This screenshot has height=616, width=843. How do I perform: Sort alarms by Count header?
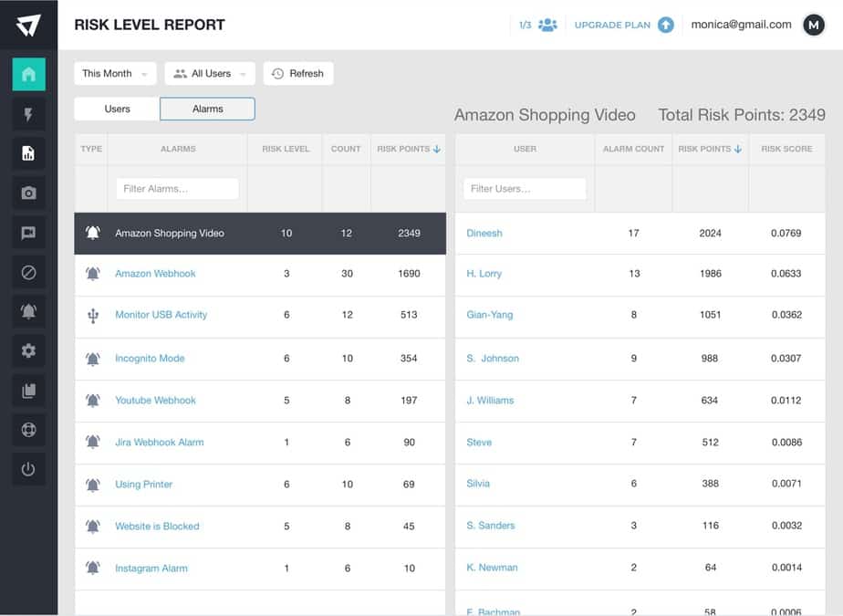346,149
